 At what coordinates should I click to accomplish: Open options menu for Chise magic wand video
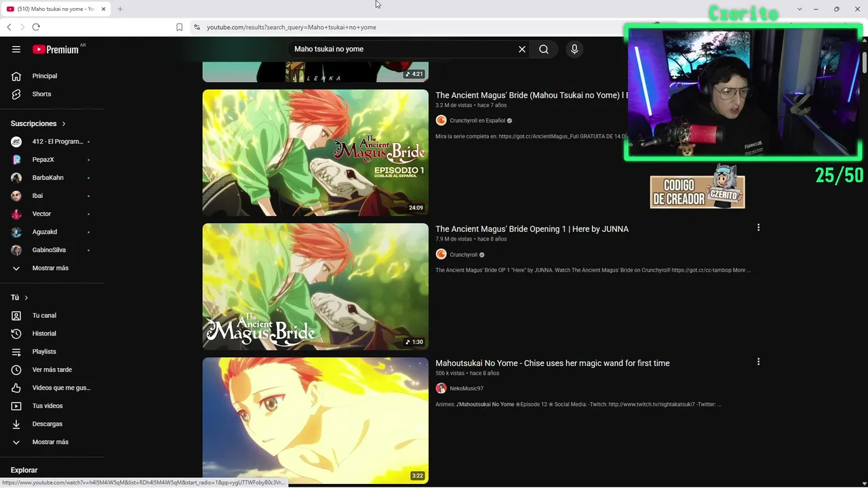pyautogui.click(x=758, y=362)
